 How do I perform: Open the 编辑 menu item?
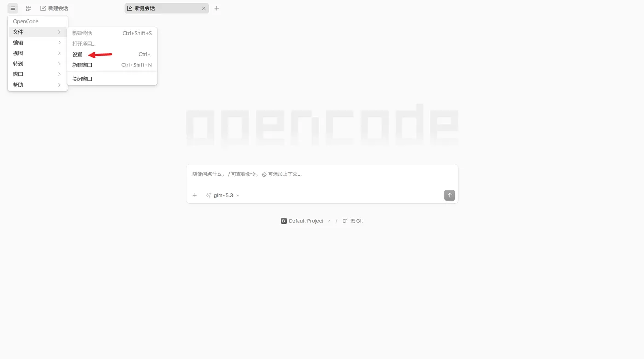[x=38, y=42]
